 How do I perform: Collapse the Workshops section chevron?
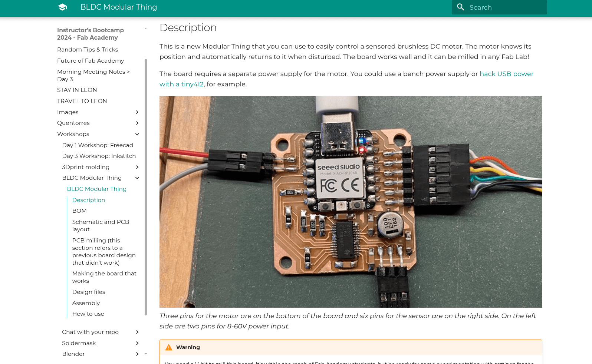click(137, 134)
